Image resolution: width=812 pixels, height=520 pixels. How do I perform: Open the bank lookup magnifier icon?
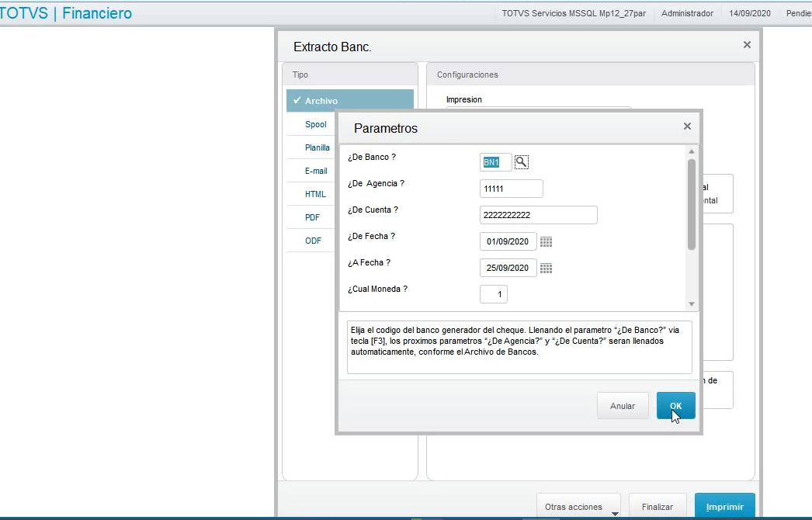coord(522,162)
